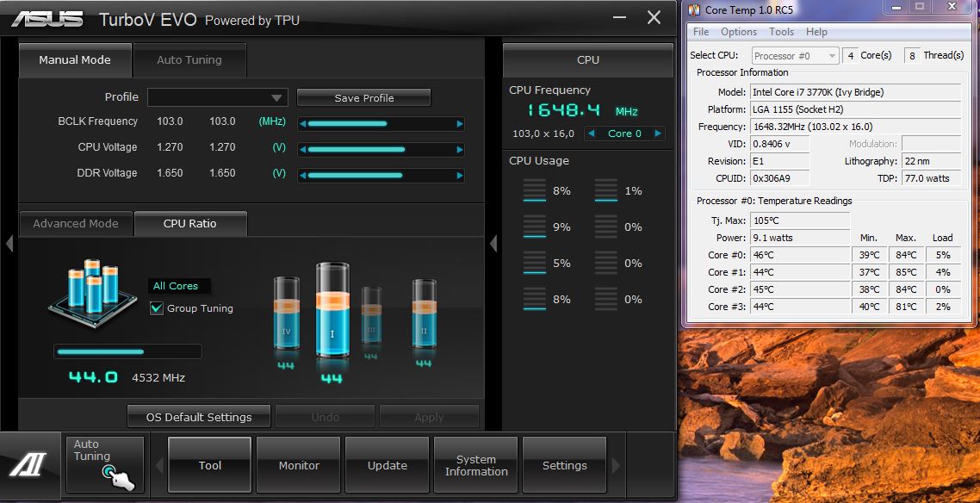Viewport: 980px width, 503px height.
Task: Click the BCLK Frequency slider bar
Action: pos(381,124)
